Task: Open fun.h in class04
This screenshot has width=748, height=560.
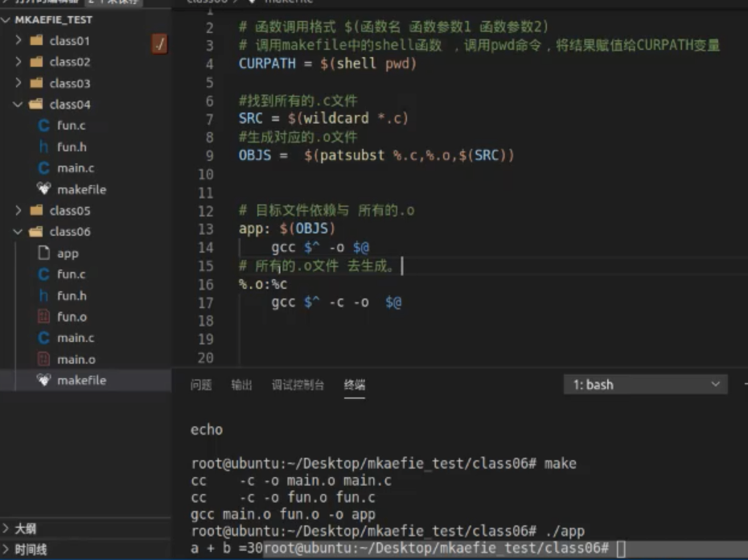Action: click(72, 146)
